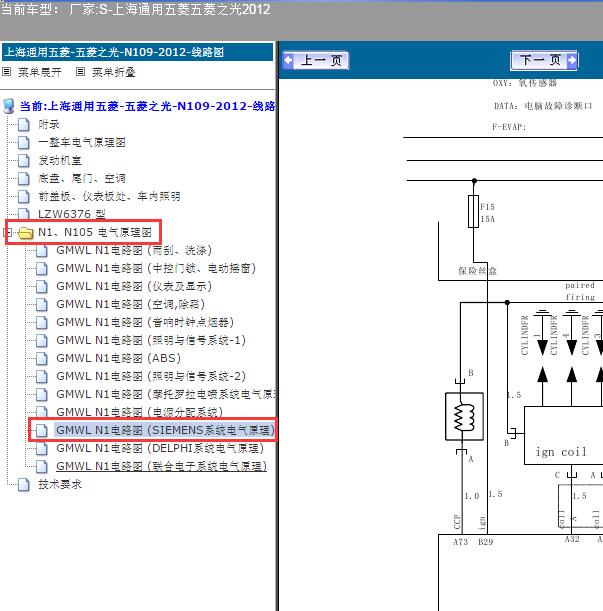Click the page icon next to 摩托罗拉电喷系统 entry
The image size is (603, 611).
click(42, 394)
